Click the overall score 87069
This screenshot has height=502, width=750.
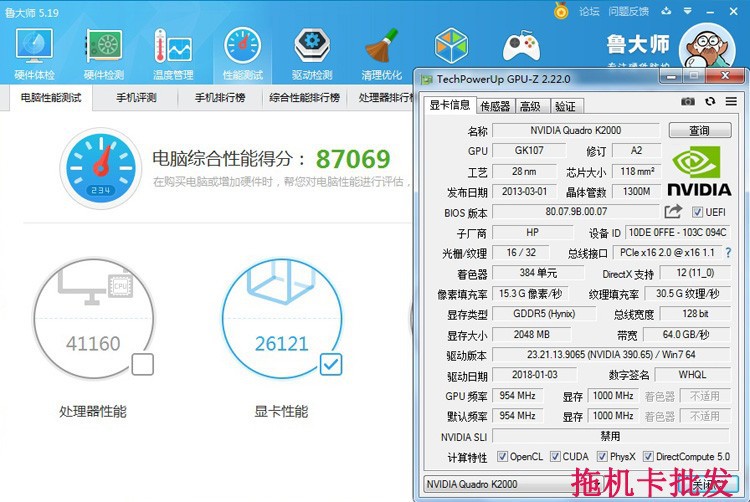353,159
